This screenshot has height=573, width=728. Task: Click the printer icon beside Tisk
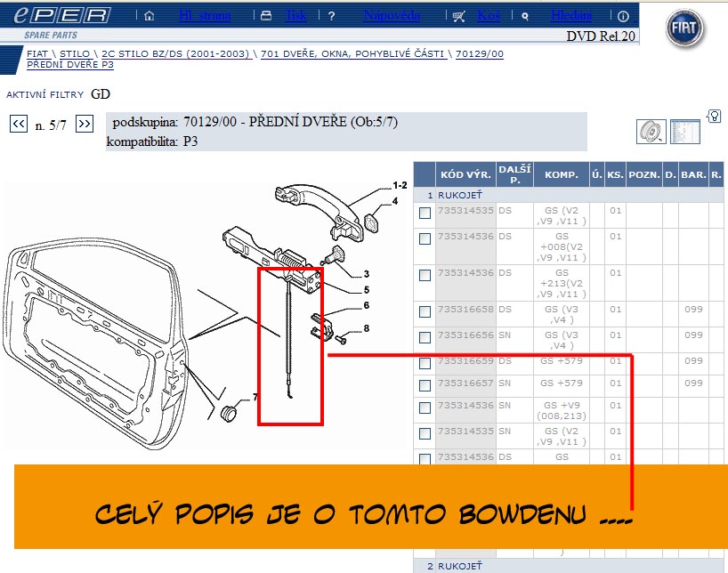(x=266, y=16)
